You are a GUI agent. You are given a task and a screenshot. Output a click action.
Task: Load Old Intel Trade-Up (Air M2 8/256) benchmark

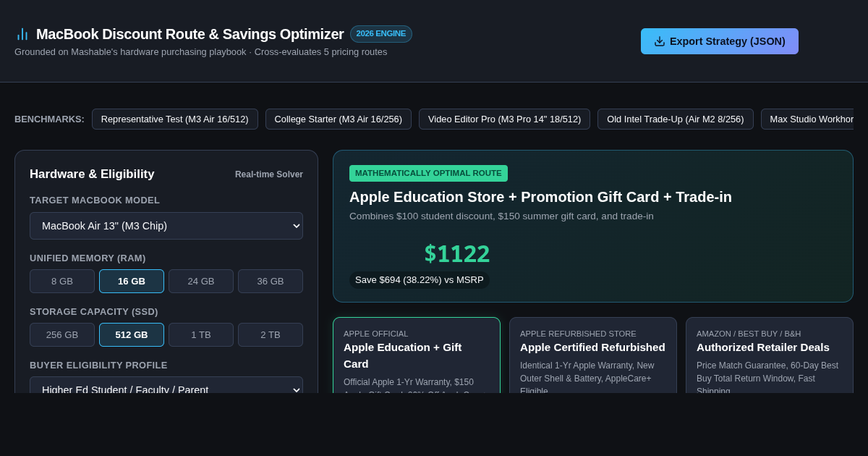[x=676, y=119]
